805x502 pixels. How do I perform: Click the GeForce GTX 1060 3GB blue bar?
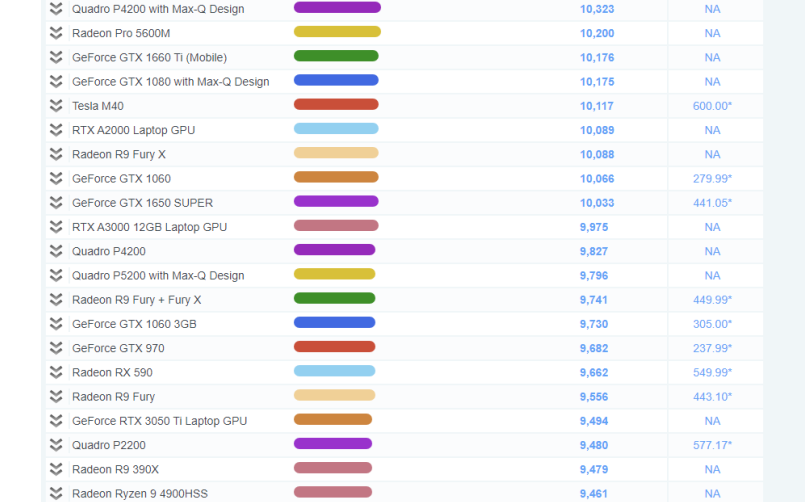click(334, 322)
